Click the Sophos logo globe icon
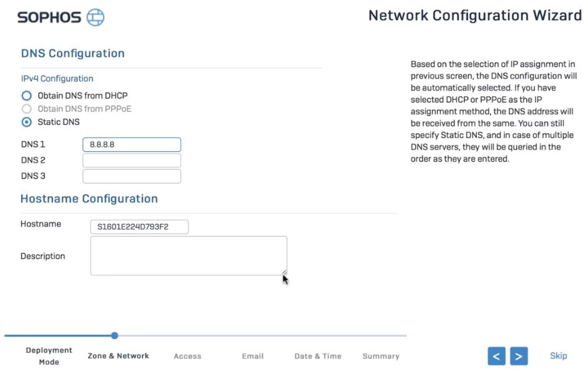The height and width of the screenshot is (374, 588). 95,17
